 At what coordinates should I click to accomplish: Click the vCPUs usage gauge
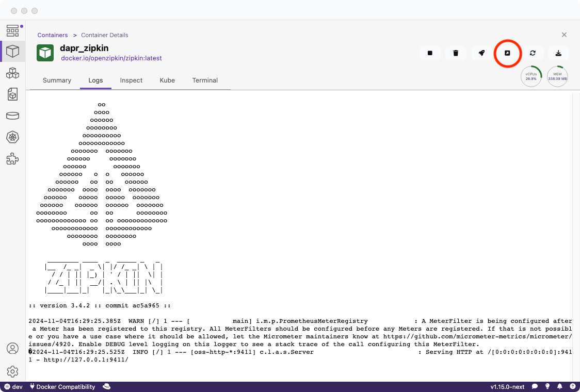[531, 76]
